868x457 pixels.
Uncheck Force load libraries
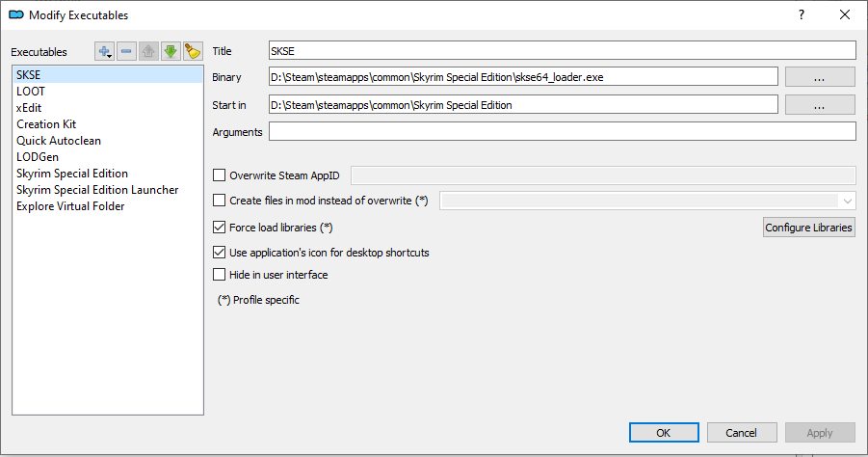click(220, 228)
